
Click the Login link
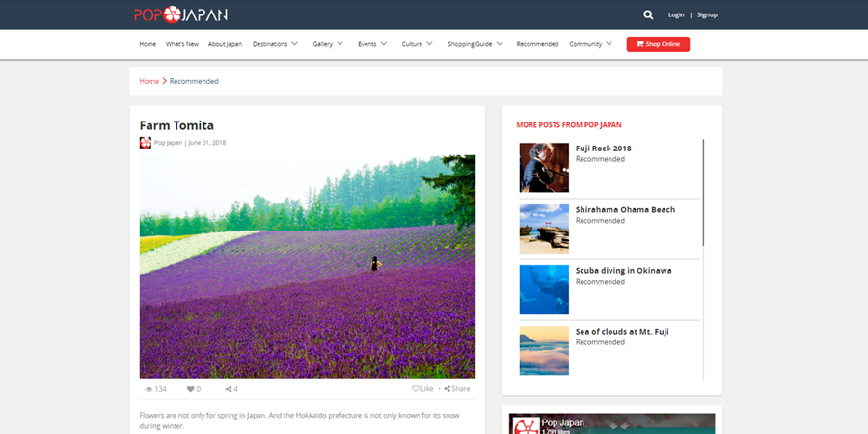676,14
